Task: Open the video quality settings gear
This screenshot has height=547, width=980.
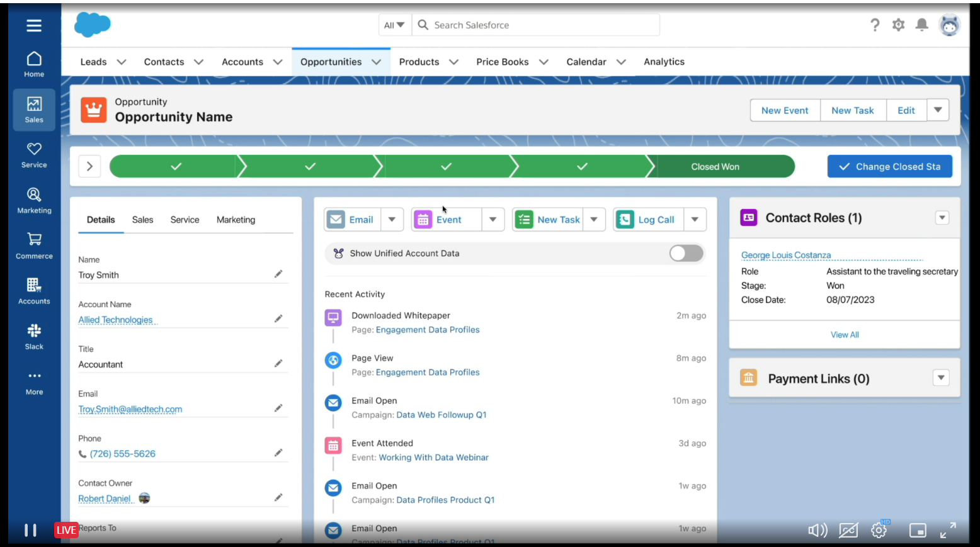Action: pyautogui.click(x=879, y=531)
